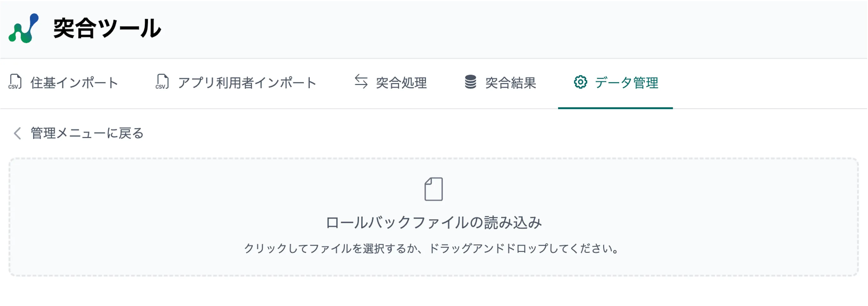The width and height of the screenshot is (868, 306).
Task: Select the データ管理 tab label
Action: coord(626,83)
